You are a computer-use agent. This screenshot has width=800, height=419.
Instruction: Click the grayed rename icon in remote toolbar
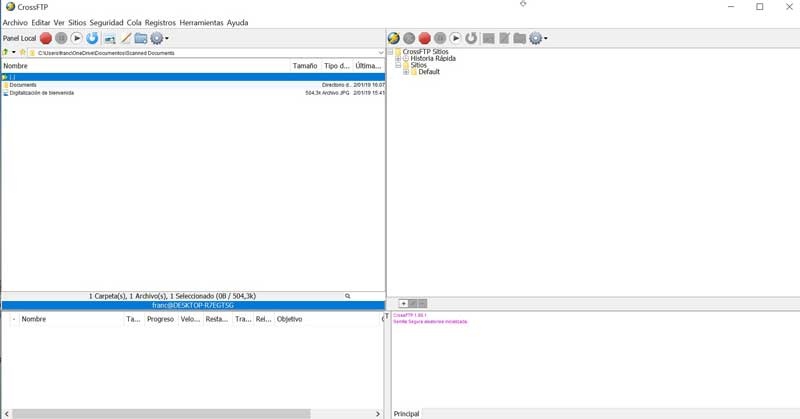click(x=489, y=38)
